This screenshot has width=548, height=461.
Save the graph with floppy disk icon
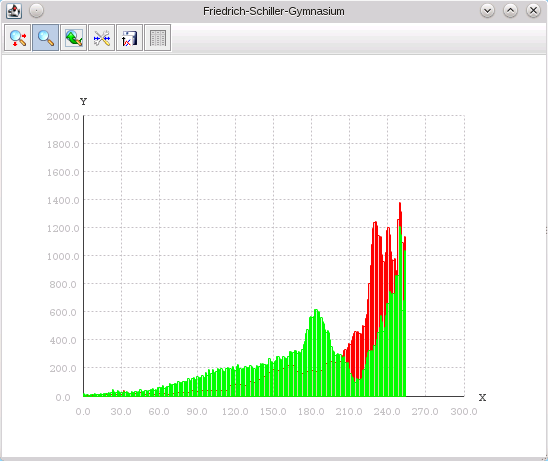click(x=129, y=38)
